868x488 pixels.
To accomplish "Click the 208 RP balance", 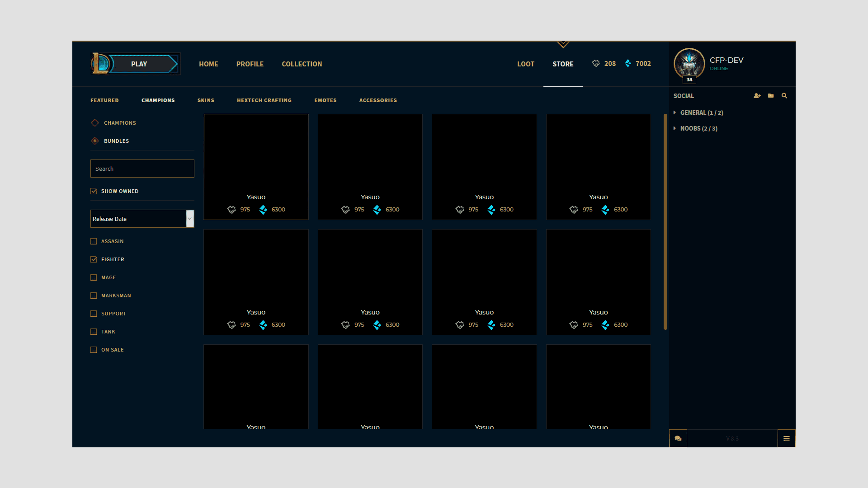I will [610, 64].
